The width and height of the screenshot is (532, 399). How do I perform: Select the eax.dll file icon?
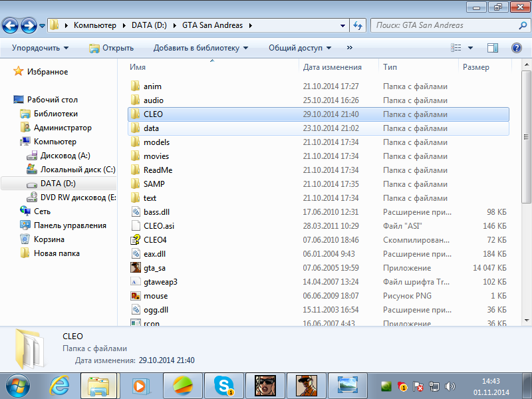tap(136, 253)
